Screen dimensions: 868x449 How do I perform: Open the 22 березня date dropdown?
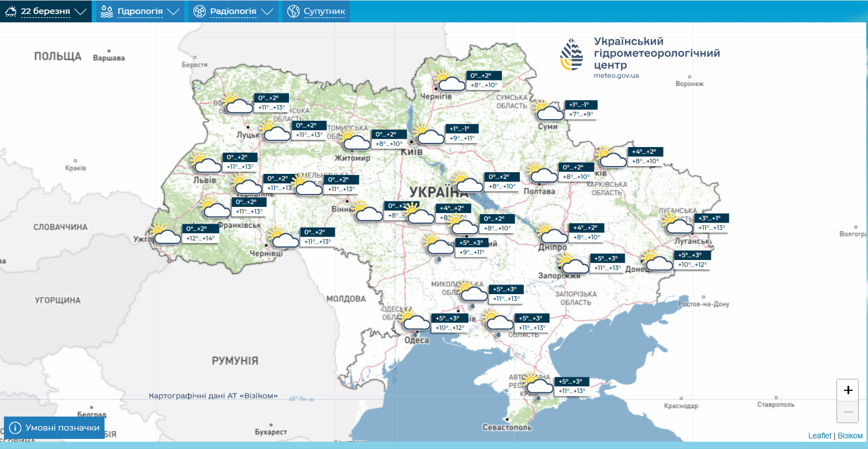point(46,11)
